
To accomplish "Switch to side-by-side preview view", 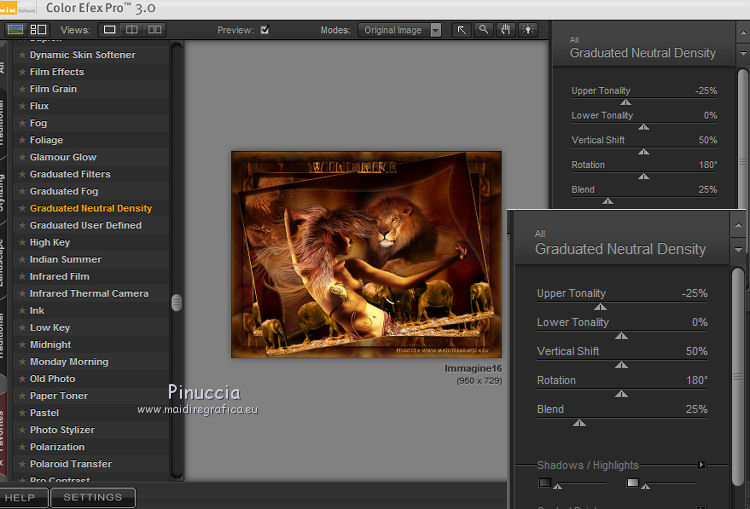I will [155, 30].
